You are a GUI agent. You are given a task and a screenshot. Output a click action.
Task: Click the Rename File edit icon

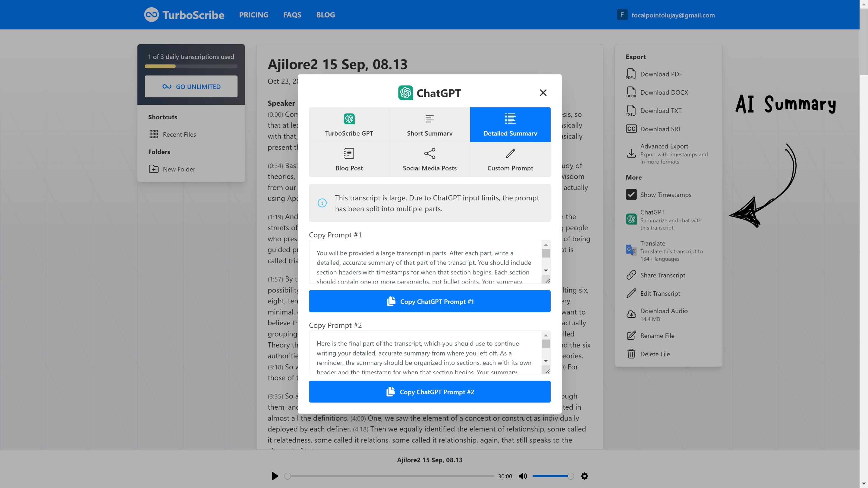pyautogui.click(x=631, y=336)
